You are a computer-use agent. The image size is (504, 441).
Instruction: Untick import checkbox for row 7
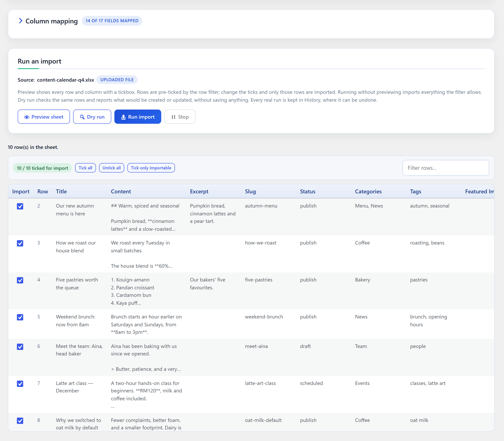20,384
